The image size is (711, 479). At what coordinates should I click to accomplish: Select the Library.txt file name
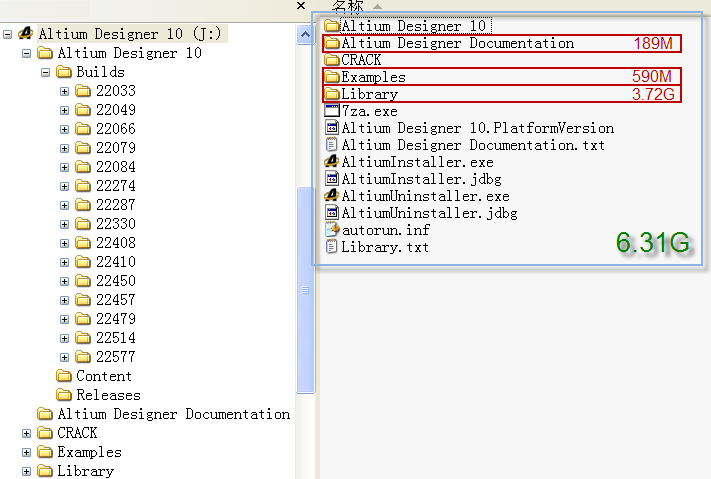pos(385,247)
